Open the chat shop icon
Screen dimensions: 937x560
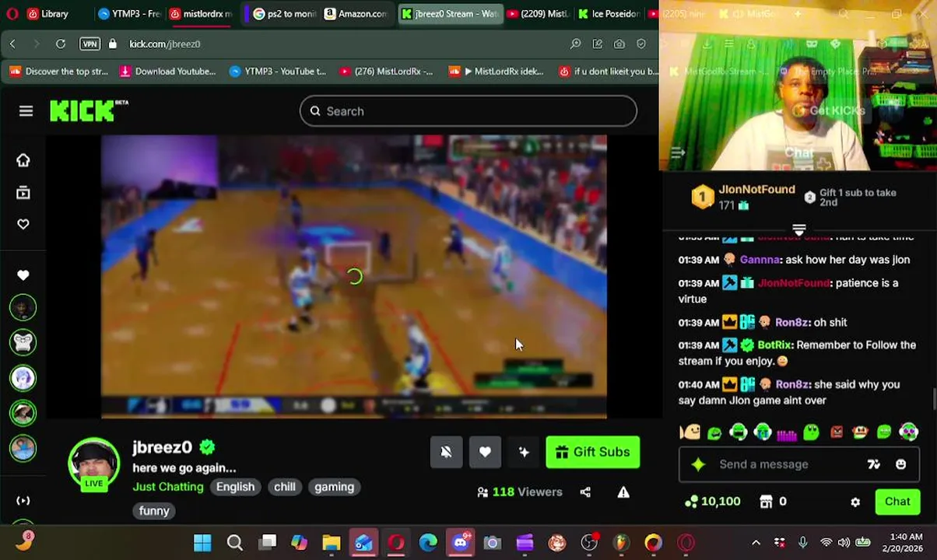click(766, 502)
